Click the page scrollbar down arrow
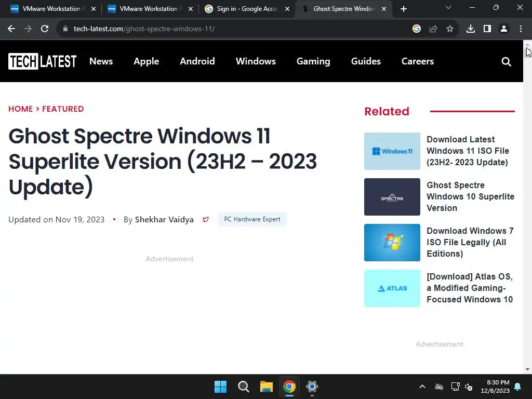 (528, 369)
